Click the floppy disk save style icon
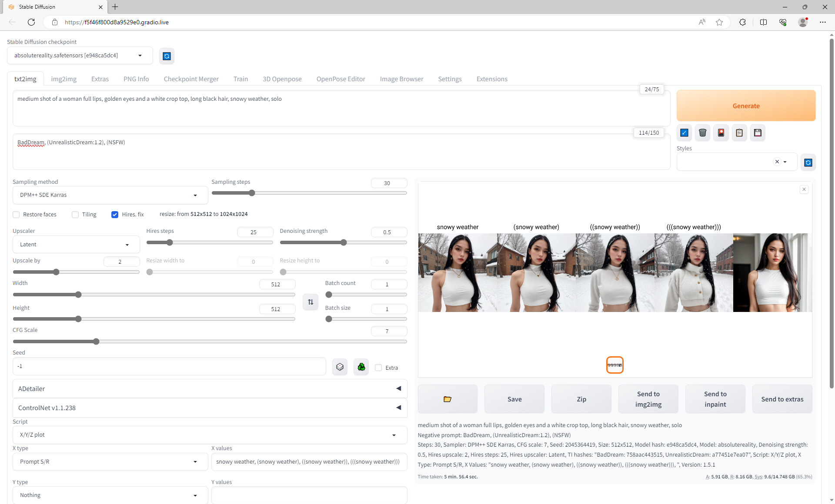Screen dimensions: 835x504 click(x=758, y=133)
